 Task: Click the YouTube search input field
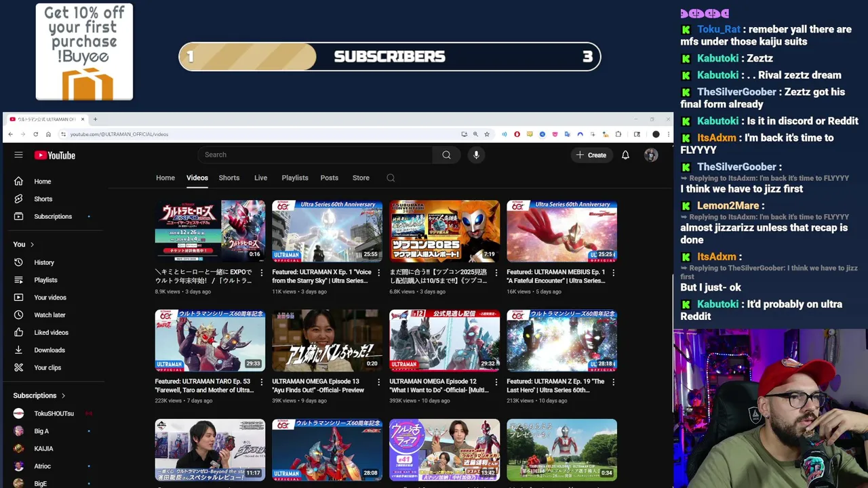click(315, 155)
